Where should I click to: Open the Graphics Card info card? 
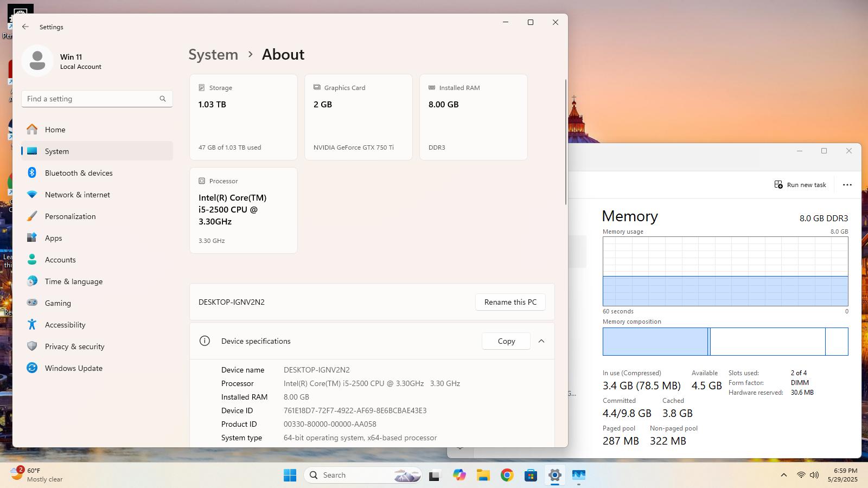click(x=359, y=117)
